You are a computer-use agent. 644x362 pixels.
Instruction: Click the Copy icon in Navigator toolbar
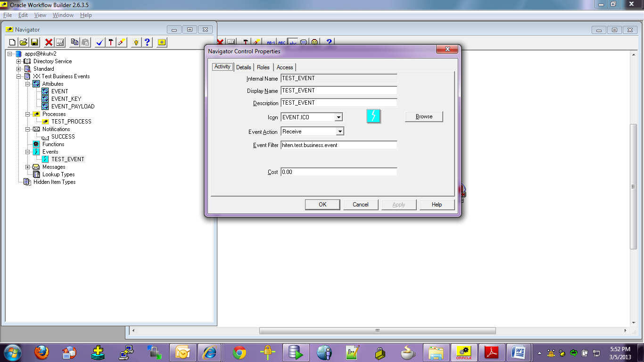coord(74,42)
